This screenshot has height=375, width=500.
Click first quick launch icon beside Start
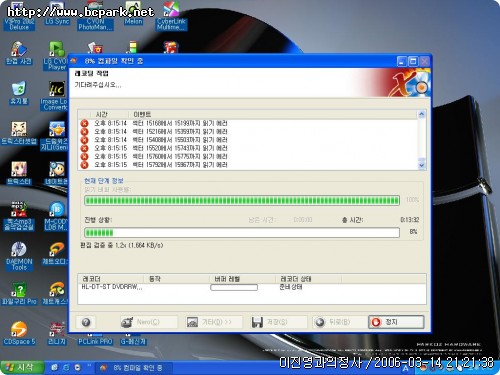point(54,368)
